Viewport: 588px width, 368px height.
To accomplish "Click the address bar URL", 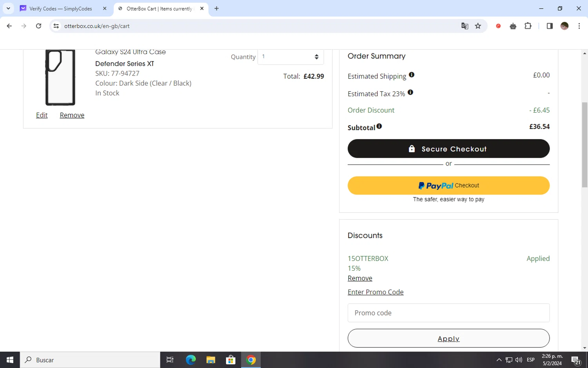I will (x=97, y=26).
